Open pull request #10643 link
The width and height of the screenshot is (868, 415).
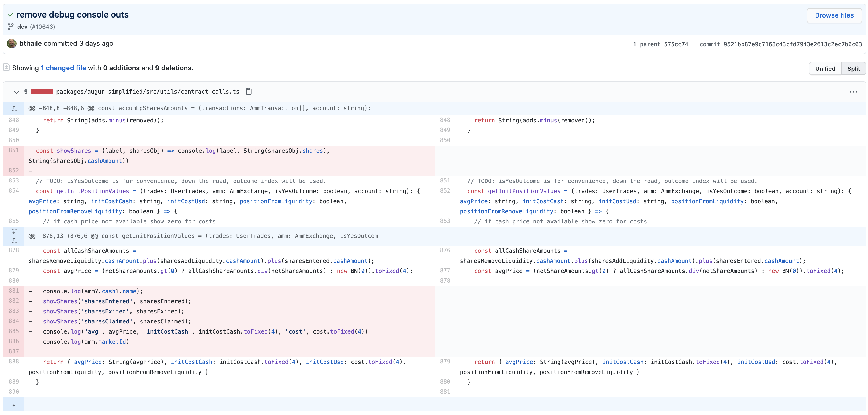tap(42, 27)
